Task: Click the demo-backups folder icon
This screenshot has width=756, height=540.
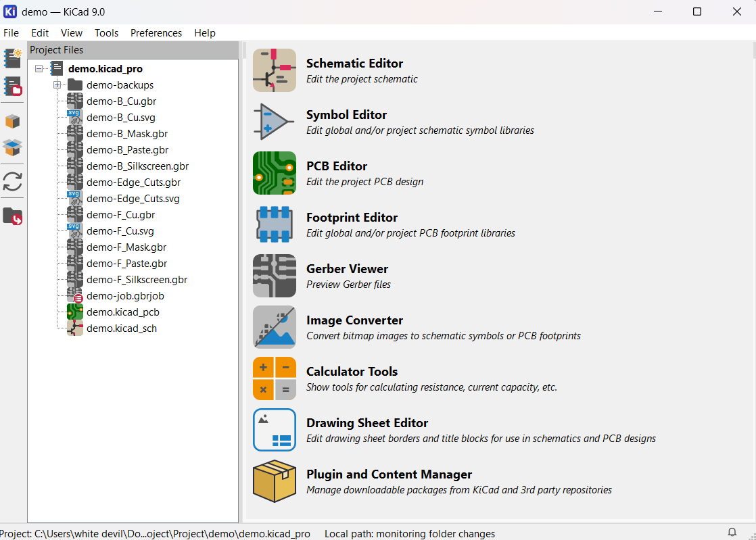Action: point(75,84)
